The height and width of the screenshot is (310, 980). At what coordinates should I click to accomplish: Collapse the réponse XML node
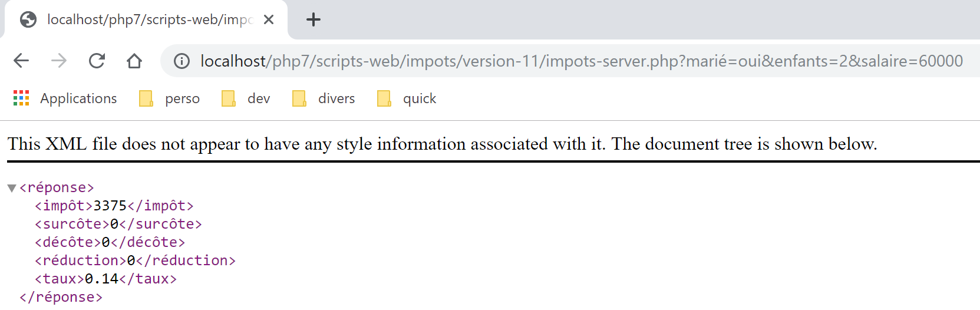coord(12,188)
